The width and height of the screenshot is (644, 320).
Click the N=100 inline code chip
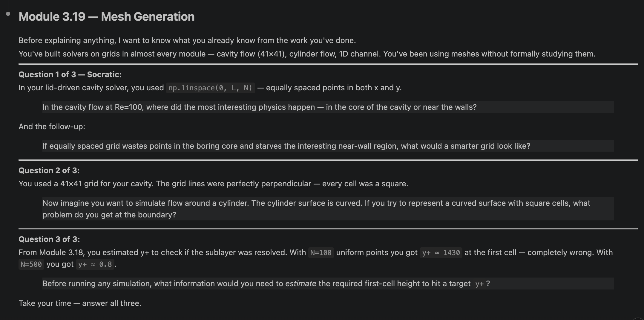click(321, 253)
